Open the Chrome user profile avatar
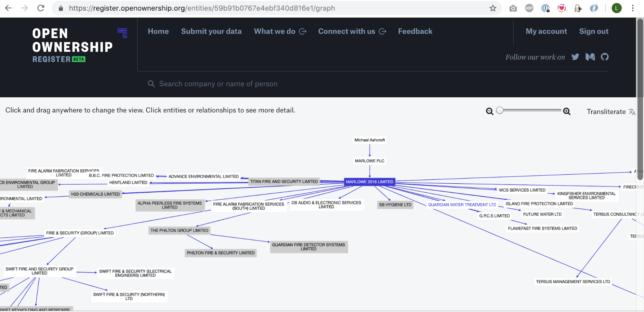 click(x=617, y=8)
